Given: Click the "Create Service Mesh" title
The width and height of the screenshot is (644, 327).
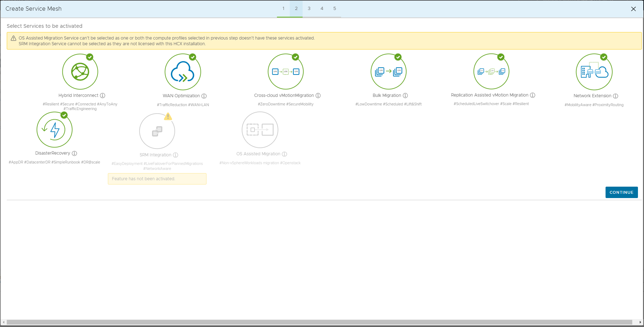Looking at the screenshot, I should coord(33,9).
